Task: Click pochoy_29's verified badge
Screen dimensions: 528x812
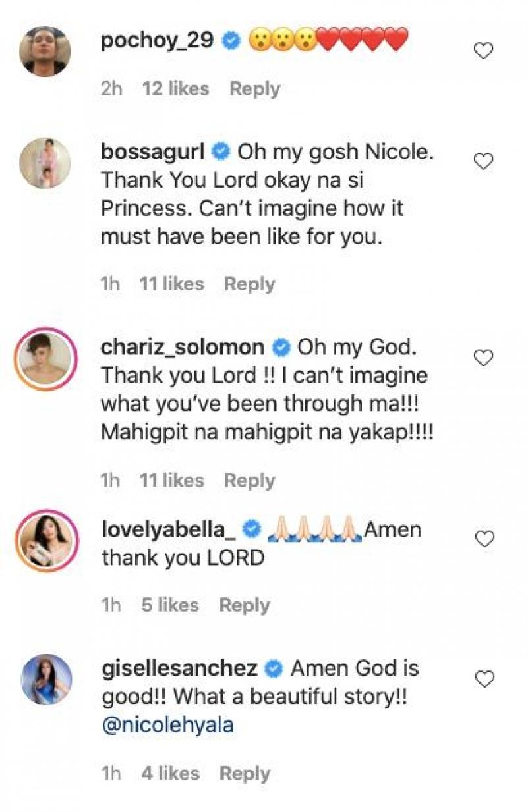Action: click(229, 39)
